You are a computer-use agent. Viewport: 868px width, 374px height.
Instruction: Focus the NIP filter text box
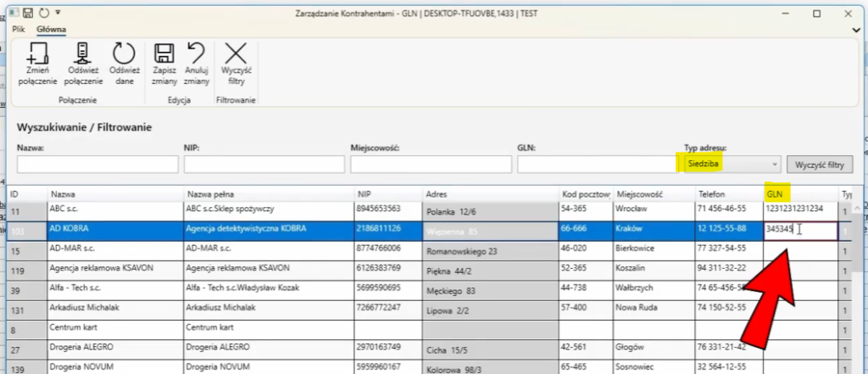click(x=262, y=165)
